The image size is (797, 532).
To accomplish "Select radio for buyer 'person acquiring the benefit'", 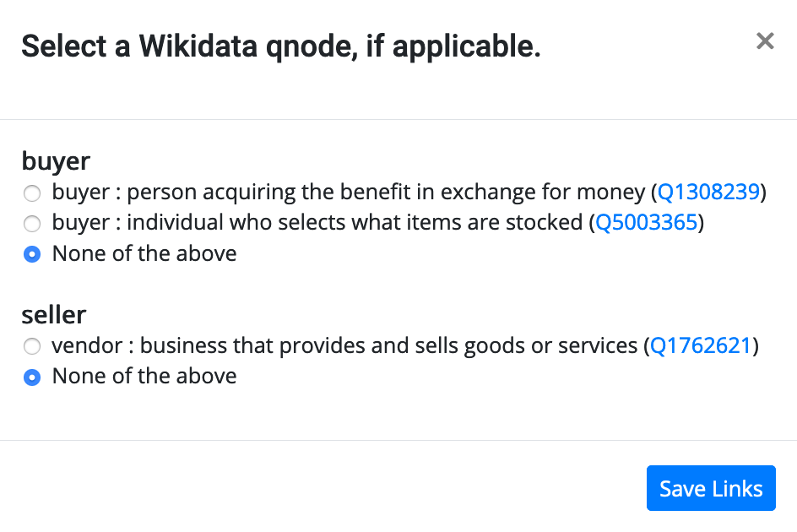I will 32,194.
